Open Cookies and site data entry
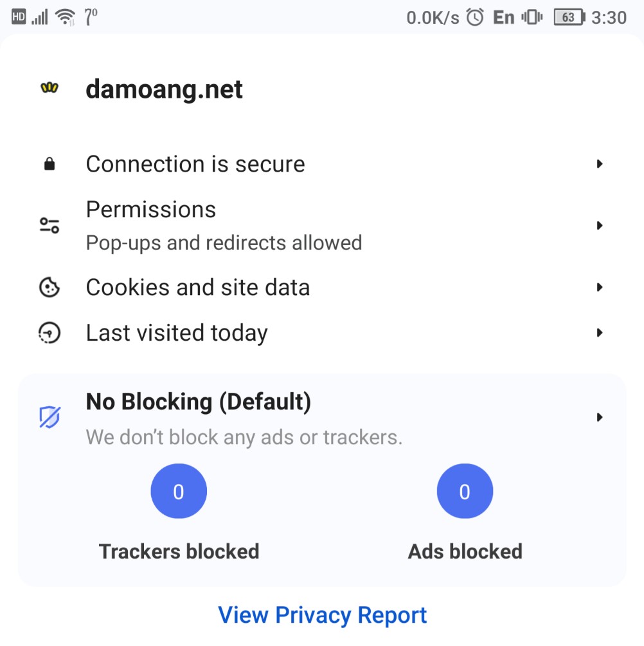The width and height of the screenshot is (644, 646). [322, 287]
